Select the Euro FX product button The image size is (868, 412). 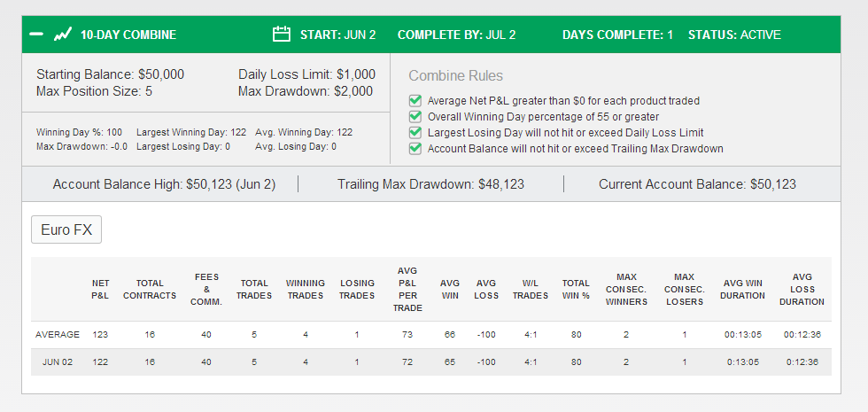tap(66, 229)
